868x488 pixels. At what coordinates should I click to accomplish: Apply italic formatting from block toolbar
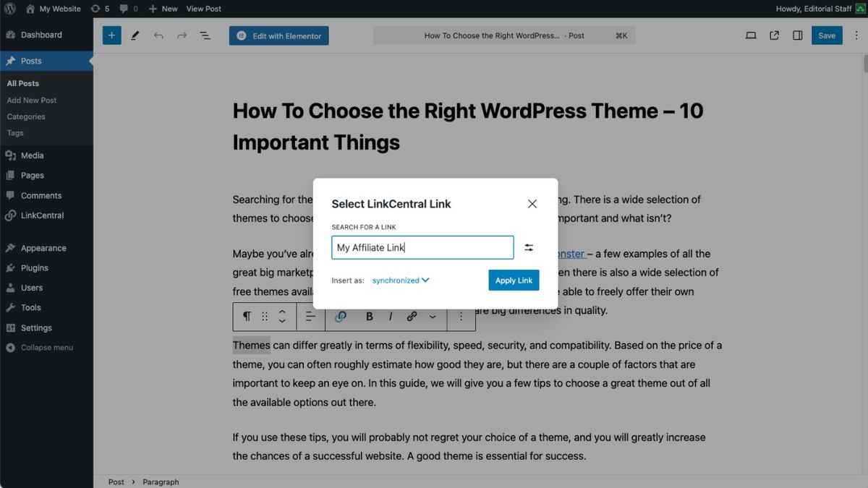click(390, 316)
